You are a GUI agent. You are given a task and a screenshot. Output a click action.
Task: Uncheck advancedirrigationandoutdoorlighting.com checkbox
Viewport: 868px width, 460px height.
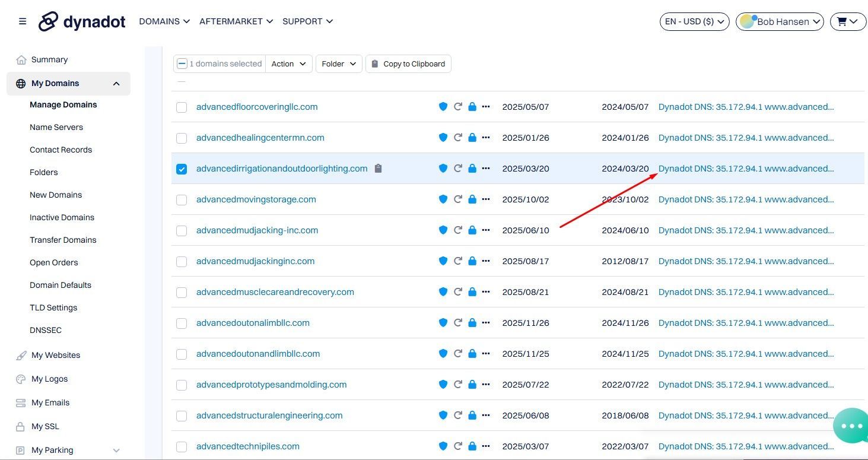tap(182, 169)
